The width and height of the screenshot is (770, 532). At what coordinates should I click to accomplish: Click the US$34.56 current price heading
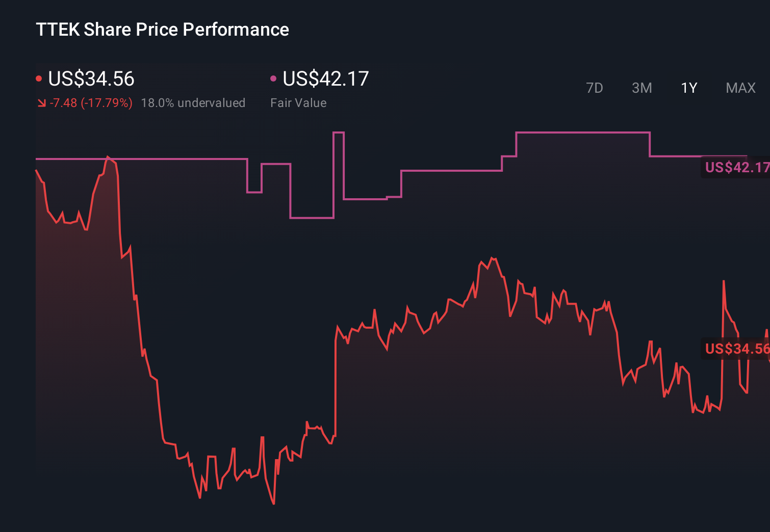(91, 78)
